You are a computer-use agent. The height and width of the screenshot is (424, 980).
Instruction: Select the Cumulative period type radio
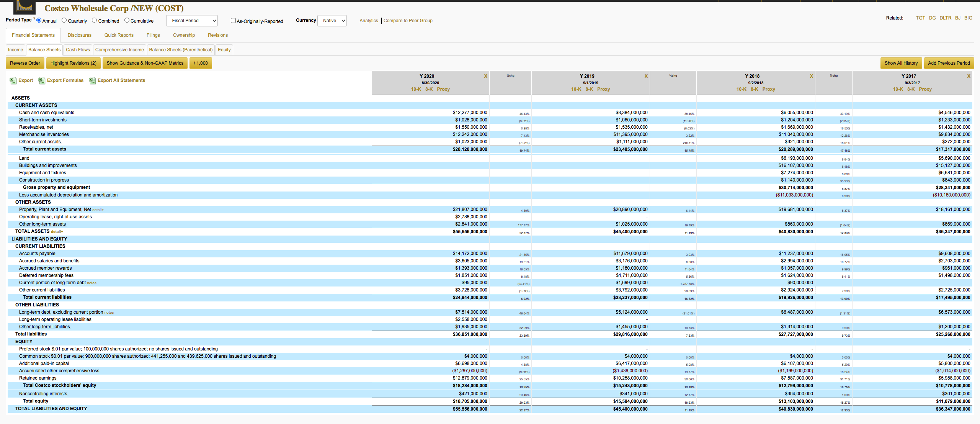point(127,20)
